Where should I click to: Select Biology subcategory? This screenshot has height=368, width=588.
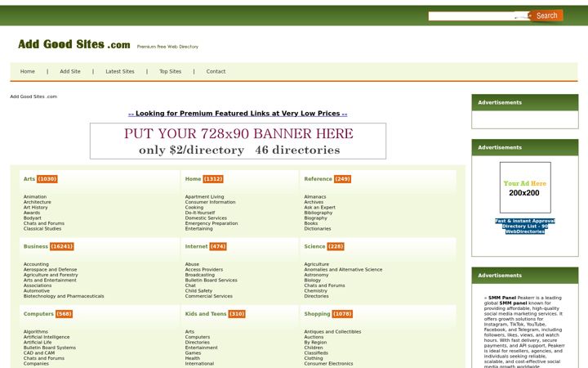point(312,280)
